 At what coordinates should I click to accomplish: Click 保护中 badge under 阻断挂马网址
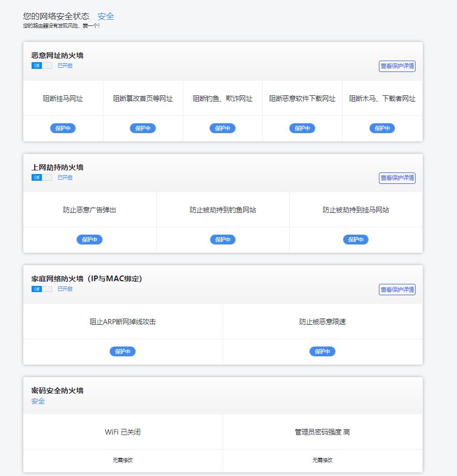(63, 128)
